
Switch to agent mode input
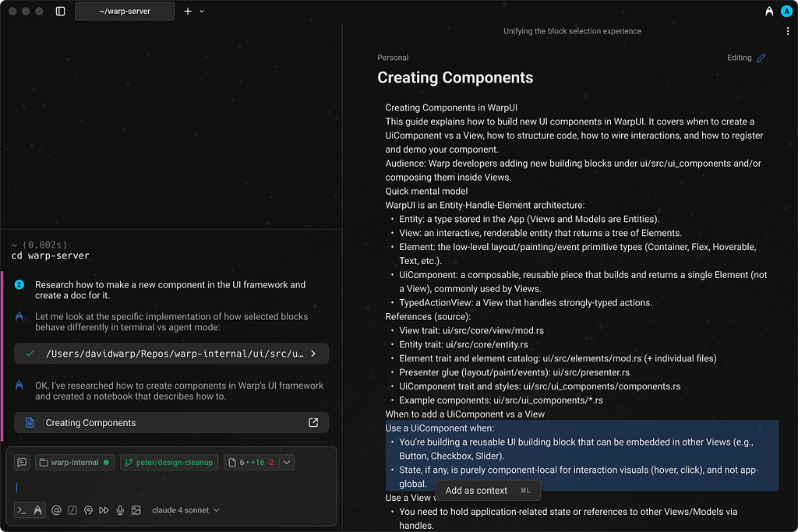pyautogui.click(x=37, y=510)
